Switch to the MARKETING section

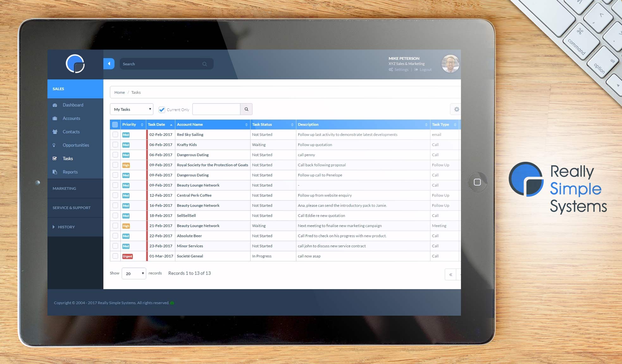pos(64,188)
